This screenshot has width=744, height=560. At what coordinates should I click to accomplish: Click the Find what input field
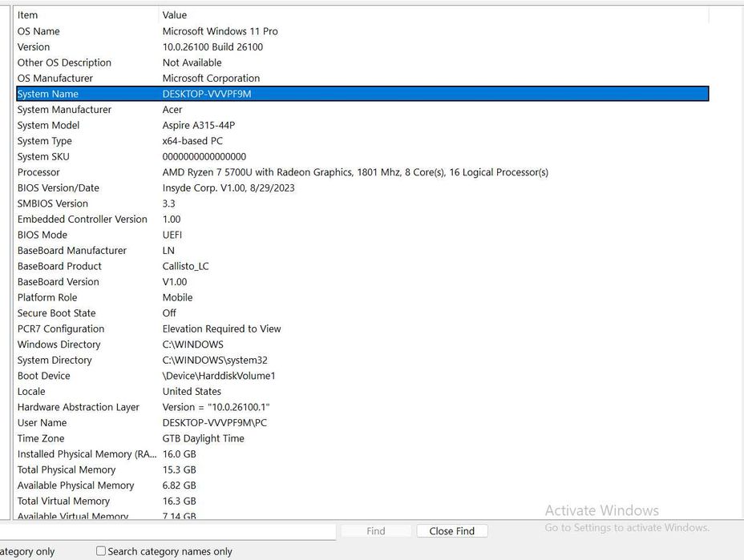click(x=168, y=531)
